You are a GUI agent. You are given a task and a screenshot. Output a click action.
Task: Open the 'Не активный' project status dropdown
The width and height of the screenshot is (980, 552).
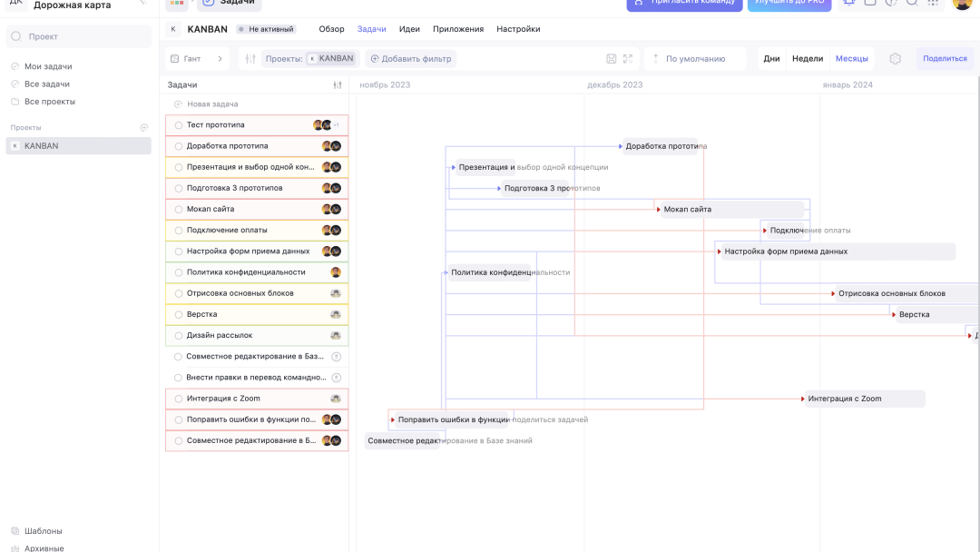point(267,29)
